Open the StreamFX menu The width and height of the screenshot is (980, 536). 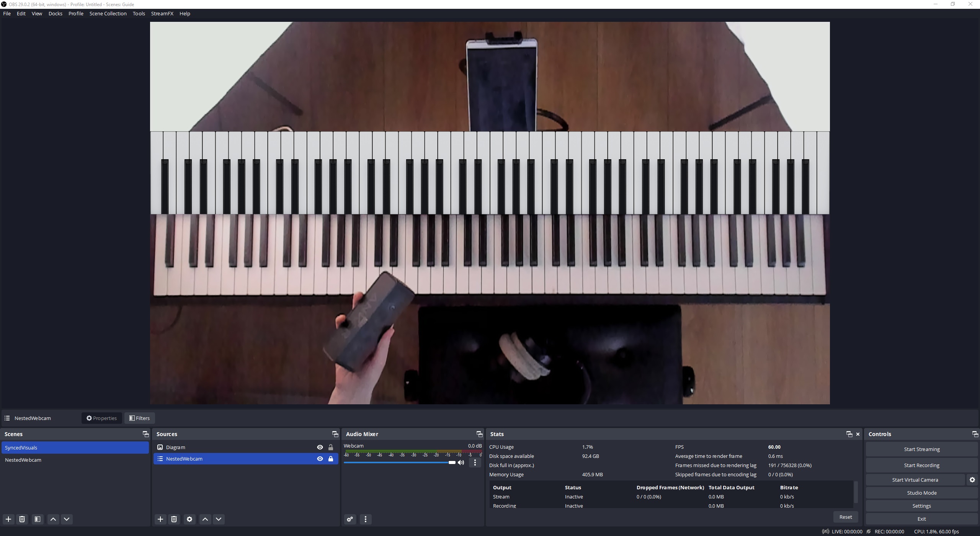point(162,13)
